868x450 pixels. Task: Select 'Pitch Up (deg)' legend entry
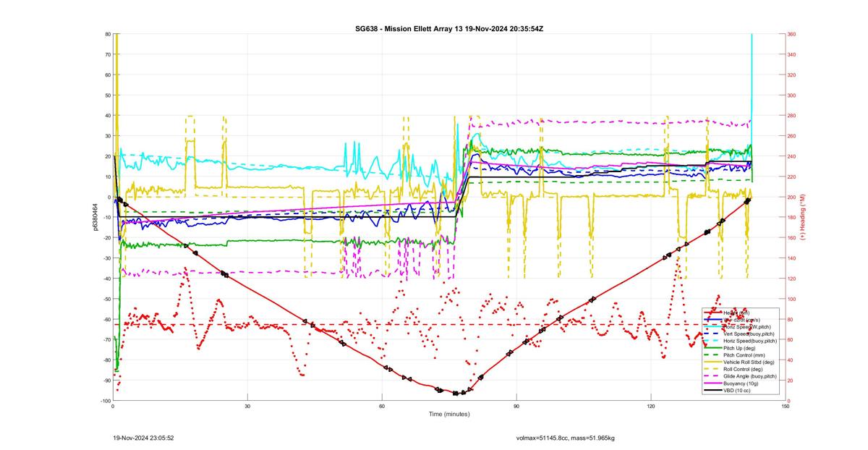(x=741, y=347)
